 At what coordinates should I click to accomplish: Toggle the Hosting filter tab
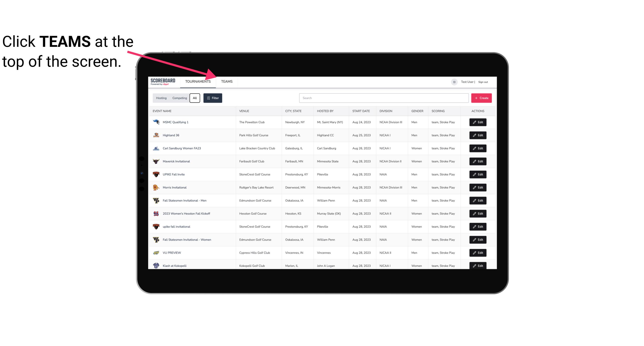pyautogui.click(x=162, y=98)
